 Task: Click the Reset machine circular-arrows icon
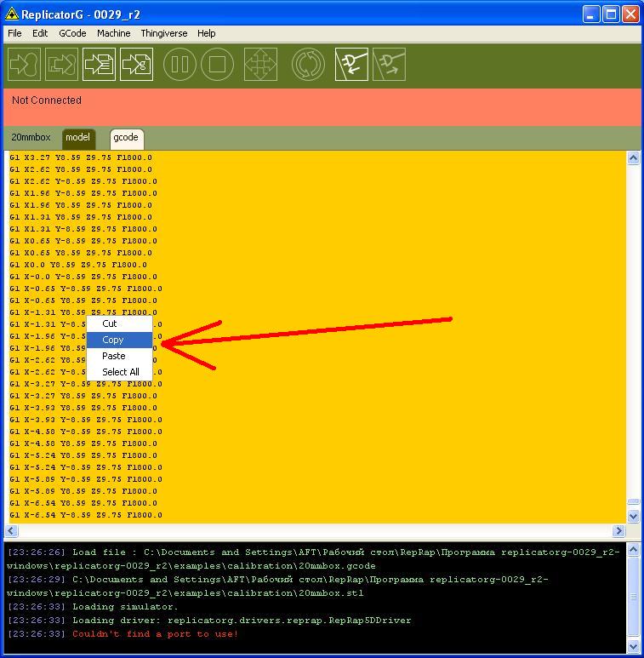pos(308,64)
